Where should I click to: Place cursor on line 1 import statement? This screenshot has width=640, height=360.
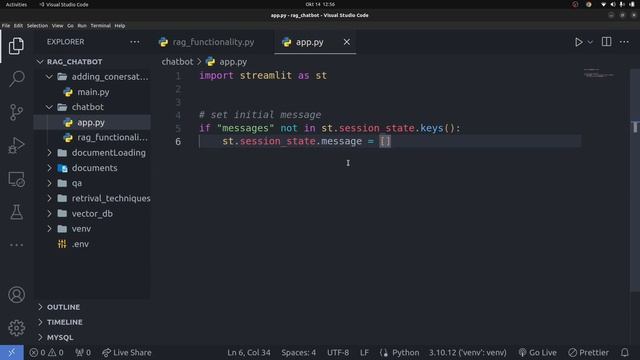pyautogui.click(x=263, y=76)
